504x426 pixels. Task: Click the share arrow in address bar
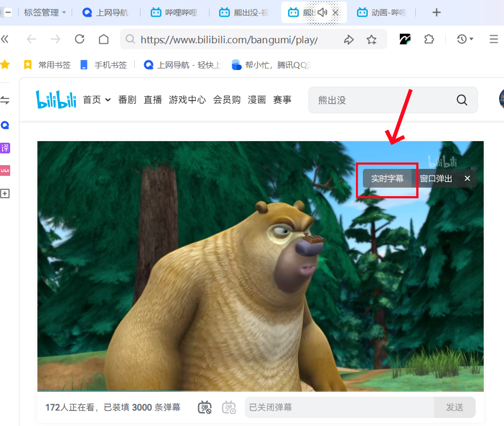click(348, 40)
